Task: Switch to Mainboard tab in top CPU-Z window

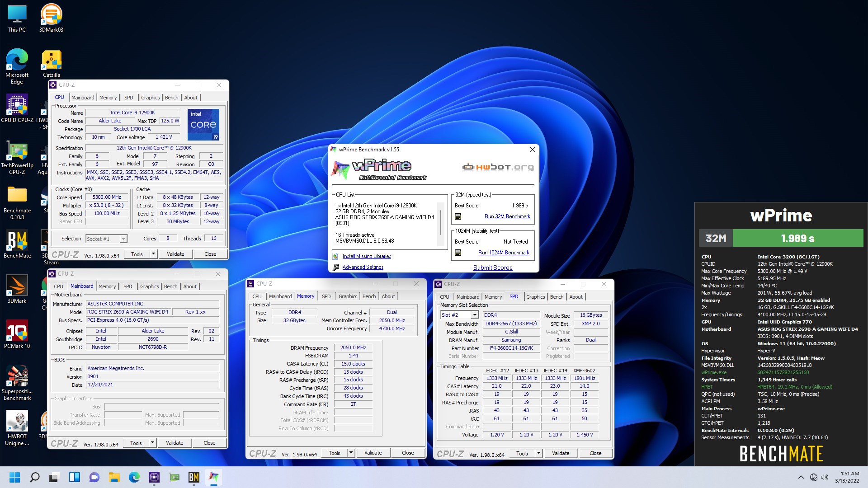Action: tap(83, 98)
